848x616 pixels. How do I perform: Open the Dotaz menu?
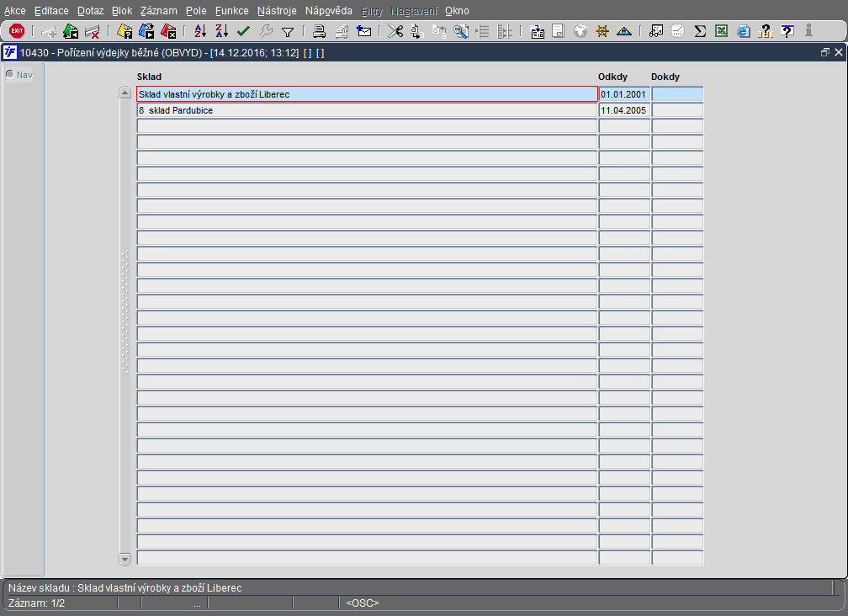[x=90, y=11]
